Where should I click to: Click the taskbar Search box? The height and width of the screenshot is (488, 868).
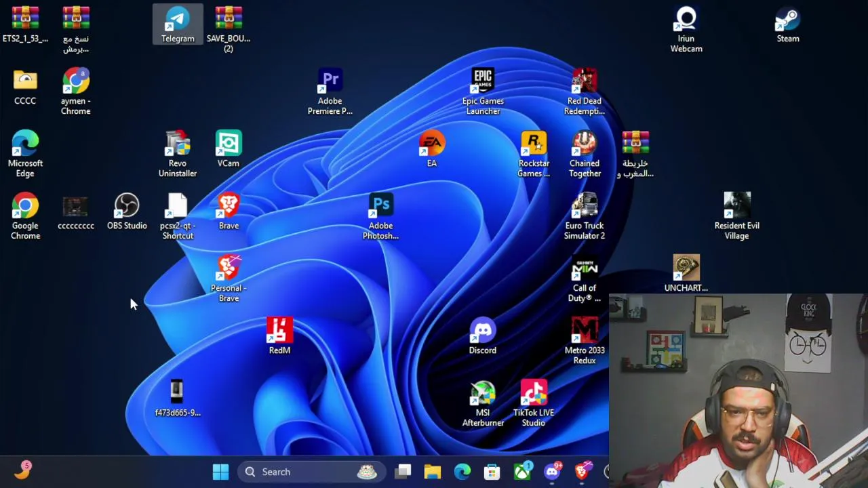[x=311, y=472]
